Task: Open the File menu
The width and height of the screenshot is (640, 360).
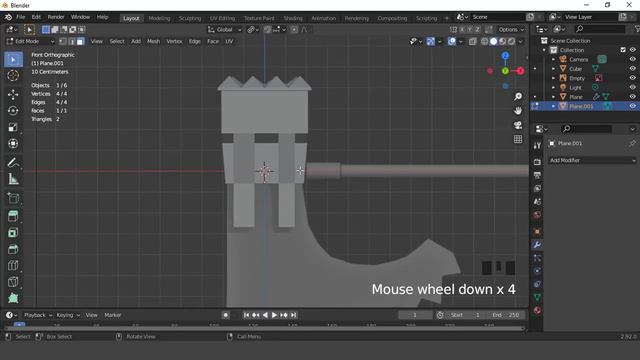Action: [20, 17]
